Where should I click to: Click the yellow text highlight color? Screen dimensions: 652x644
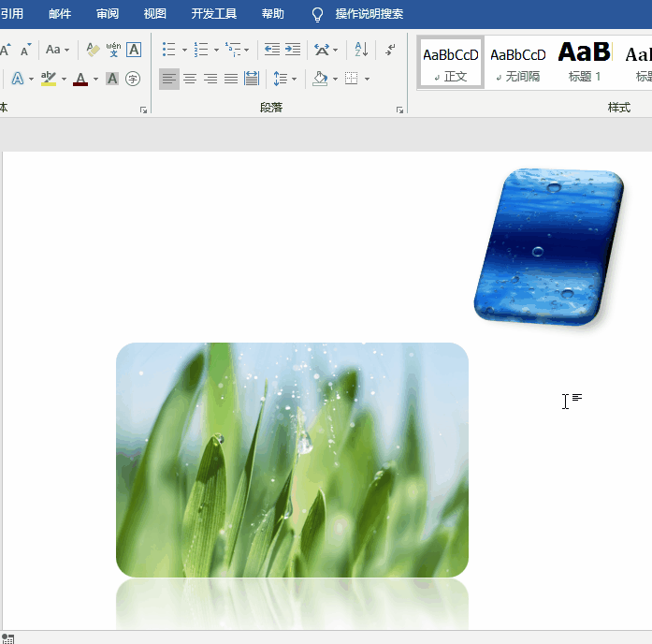(x=49, y=79)
